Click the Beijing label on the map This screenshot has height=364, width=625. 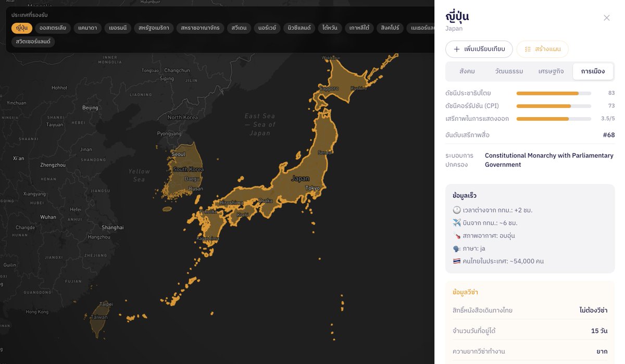pos(90,108)
